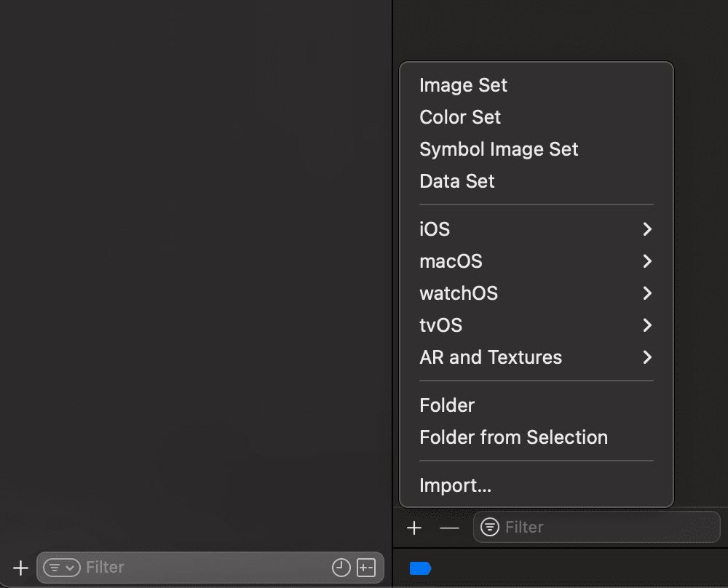Image resolution: width=728 pixels, height=588 pixels.
Task: Click the iOS row chevron arrow
Action: [647, 229]
